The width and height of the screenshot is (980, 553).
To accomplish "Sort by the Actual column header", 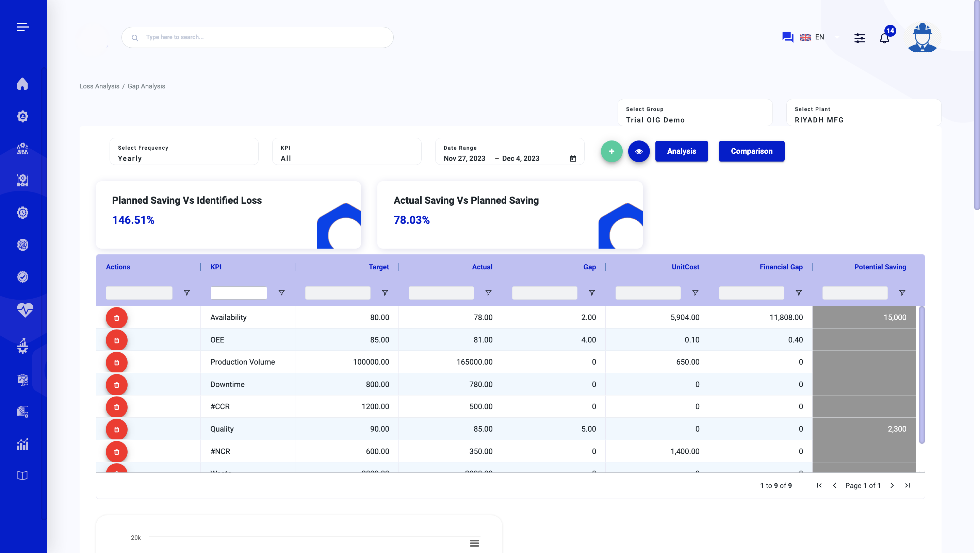I will tap(483, 267).
